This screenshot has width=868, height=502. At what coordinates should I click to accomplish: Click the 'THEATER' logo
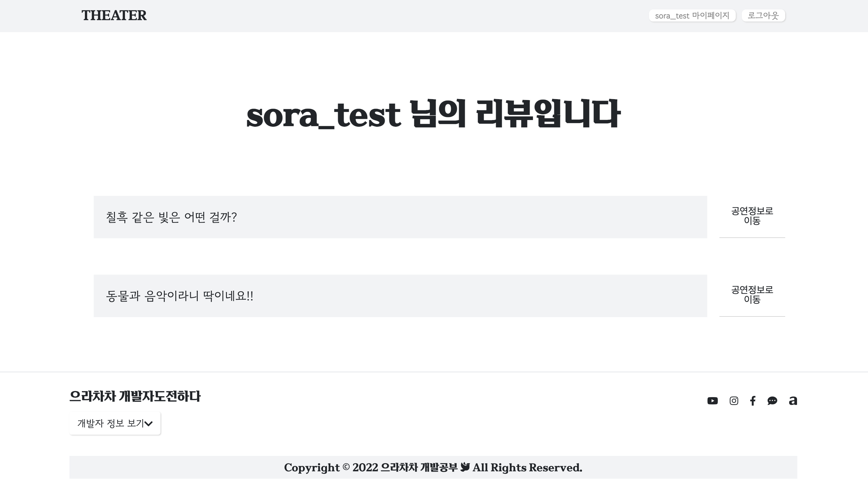pos(114,15)
